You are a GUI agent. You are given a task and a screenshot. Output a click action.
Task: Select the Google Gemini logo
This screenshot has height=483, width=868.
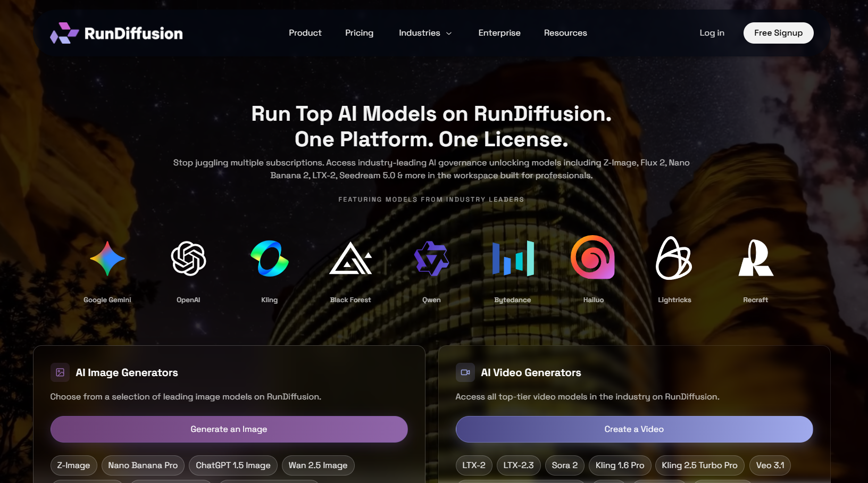(x=107, y=259)
